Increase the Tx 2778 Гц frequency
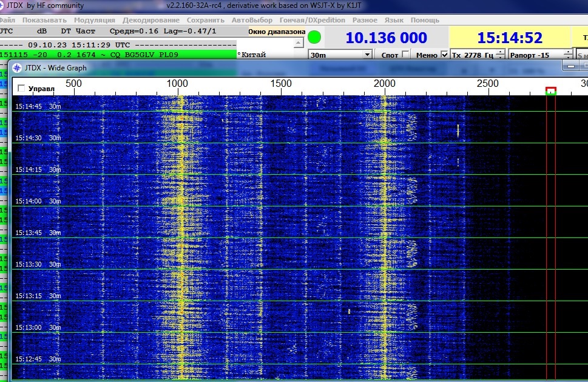 click(500, 52)
